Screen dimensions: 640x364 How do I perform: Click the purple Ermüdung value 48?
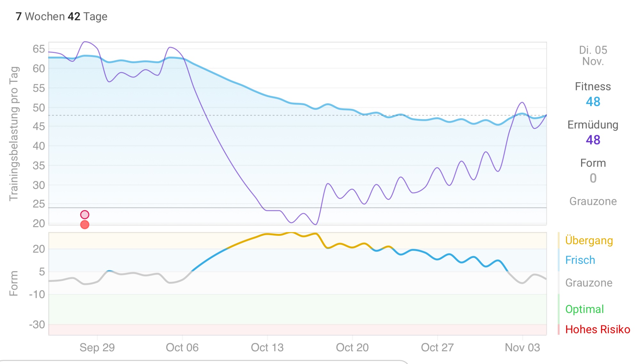(x=593, y=140)
